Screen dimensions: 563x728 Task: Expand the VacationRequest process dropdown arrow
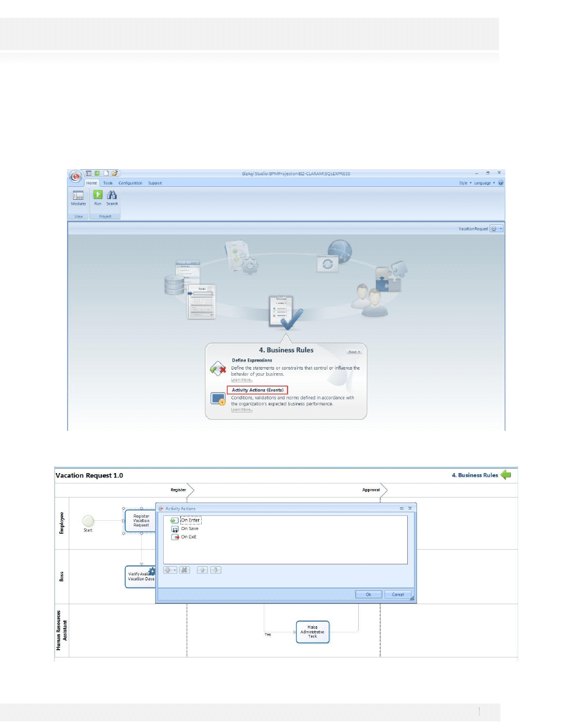click(501, 229)
